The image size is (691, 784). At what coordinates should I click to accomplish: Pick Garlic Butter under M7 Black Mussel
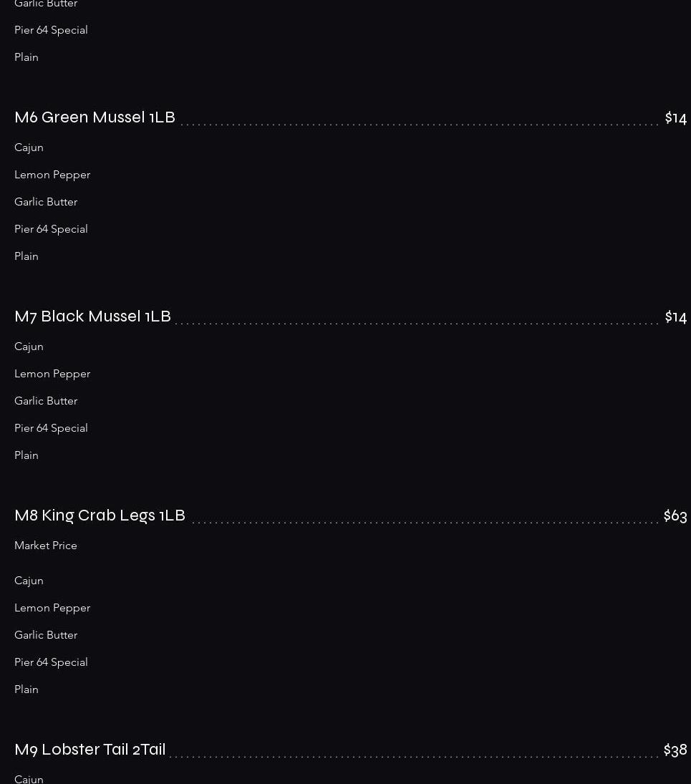(x=46, y=401)
